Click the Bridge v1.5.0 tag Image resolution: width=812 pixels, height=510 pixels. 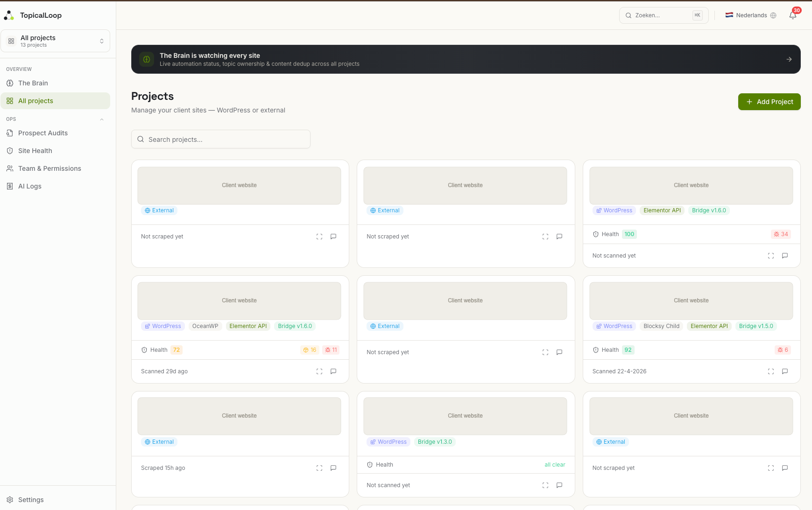pos(756,326)
